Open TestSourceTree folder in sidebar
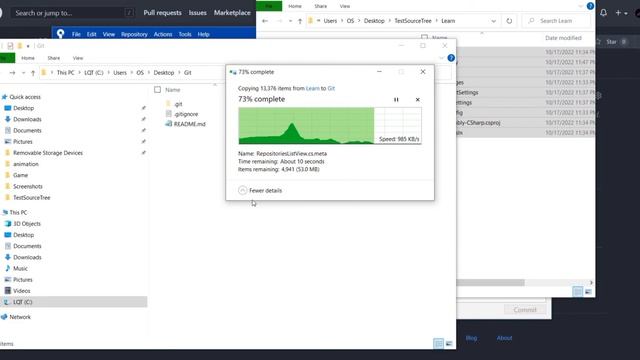The width and height of the screenshot is (640, 360). point(31,198)
